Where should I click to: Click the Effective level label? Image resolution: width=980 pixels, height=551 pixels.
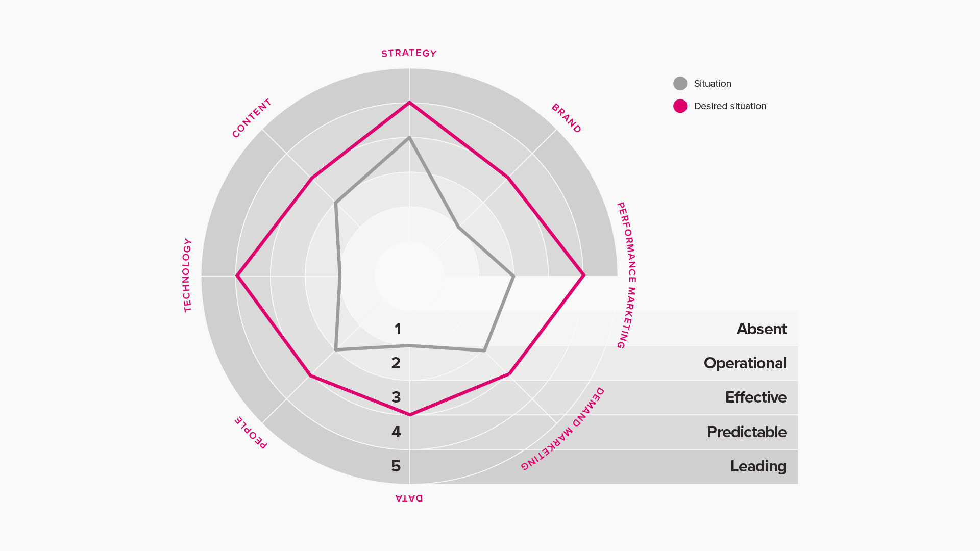[x=755, y=397]
